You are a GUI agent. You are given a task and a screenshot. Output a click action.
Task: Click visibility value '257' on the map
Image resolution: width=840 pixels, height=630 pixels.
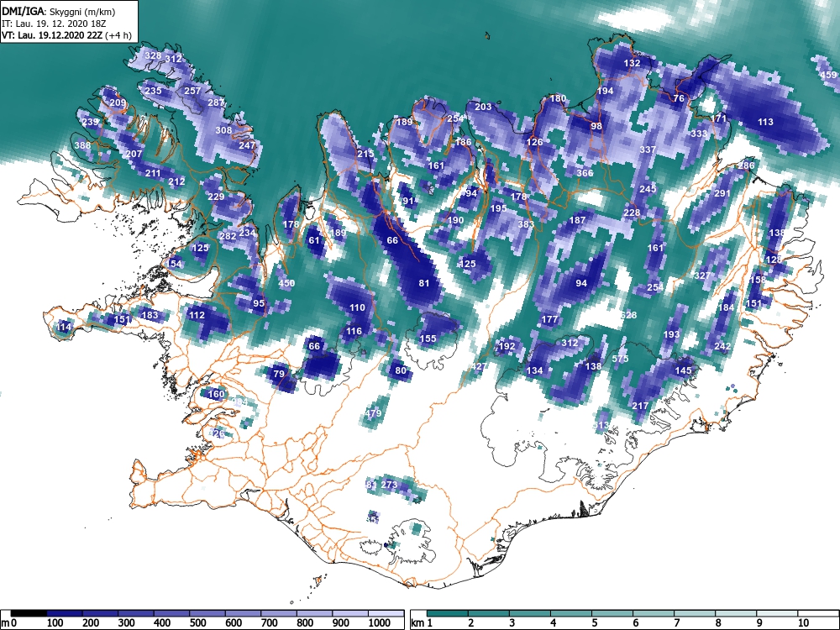[192, 91]
